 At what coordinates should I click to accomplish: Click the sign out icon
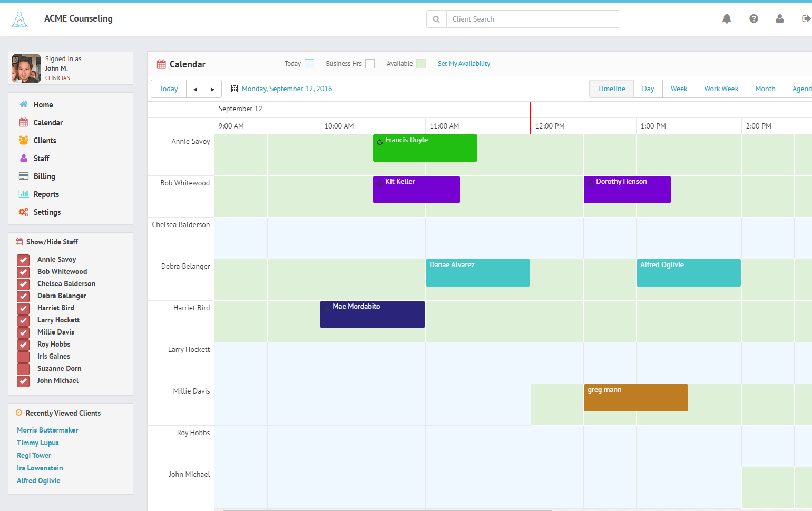click(x=806, y=18)
